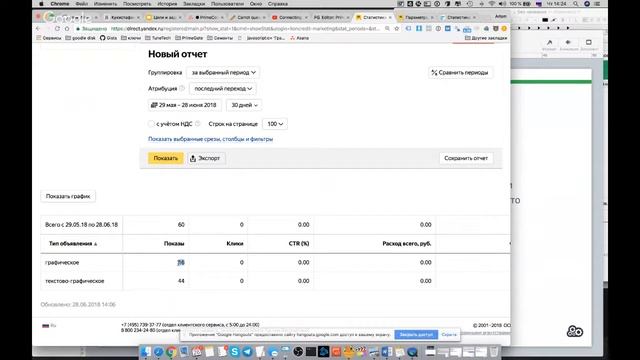Open the "Закладки" menu
This screenshot has height=360, width=640.
click(x=194, y=4)
